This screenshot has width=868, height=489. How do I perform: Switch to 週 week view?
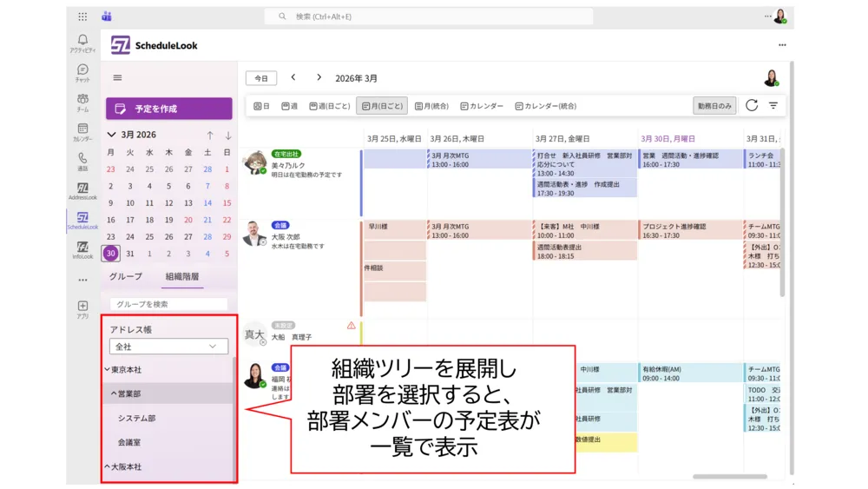[x=290, y=106]
